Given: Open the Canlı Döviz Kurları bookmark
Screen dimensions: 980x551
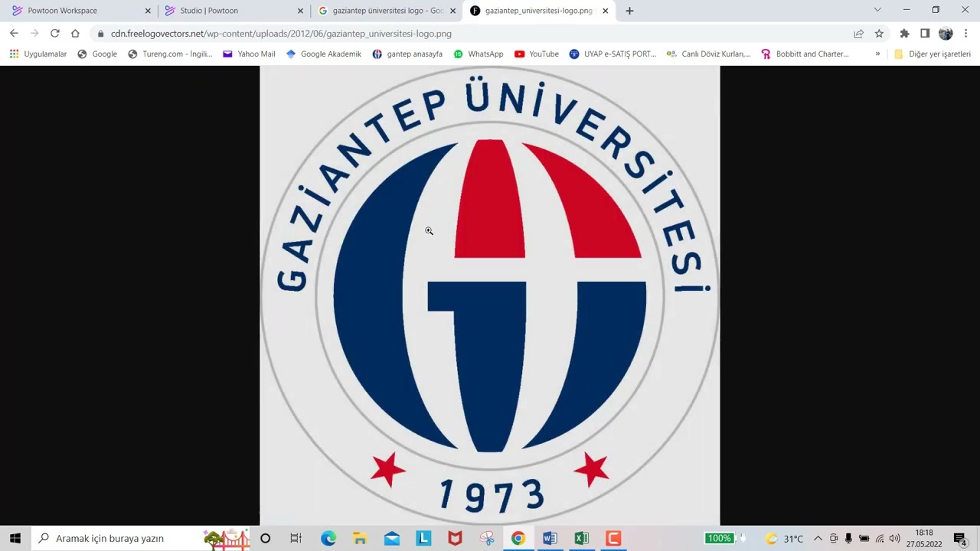Looking at the screenshot, I should pyautogui.click(x=709, y=54).
